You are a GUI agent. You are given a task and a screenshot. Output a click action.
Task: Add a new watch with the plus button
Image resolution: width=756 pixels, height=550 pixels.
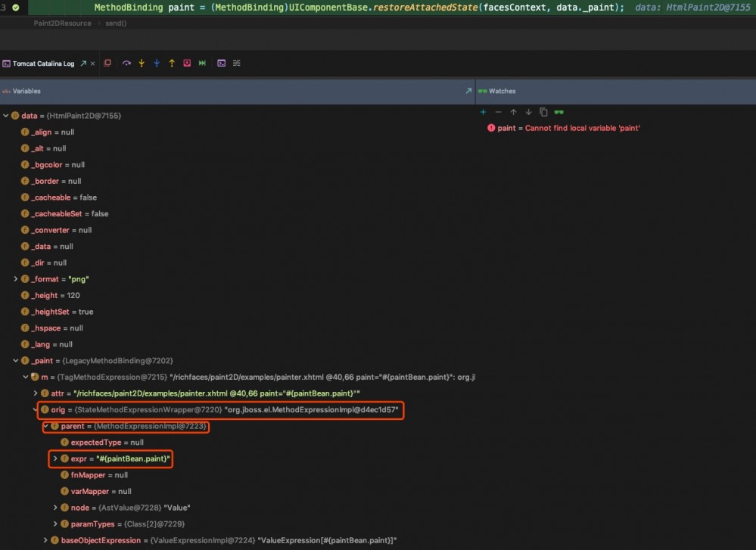[483, 112]
